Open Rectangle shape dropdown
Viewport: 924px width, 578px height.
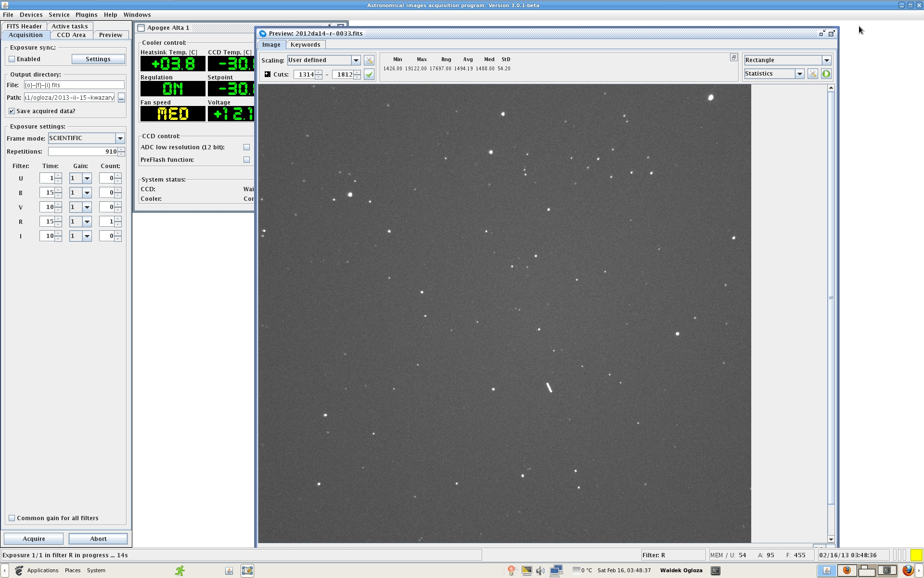pyautogui.click(x=826, y=60)
